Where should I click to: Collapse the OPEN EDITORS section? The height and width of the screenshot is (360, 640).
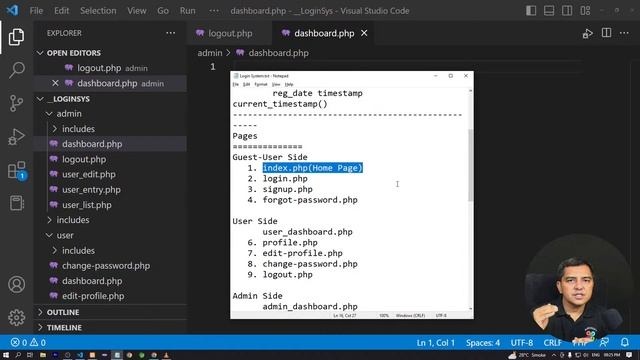pos(73,53)
